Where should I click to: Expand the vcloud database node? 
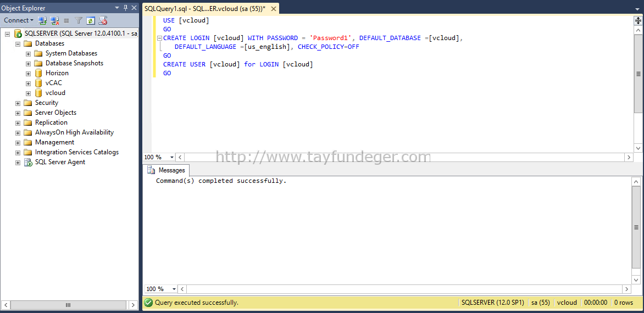click(x=29, y=93)
